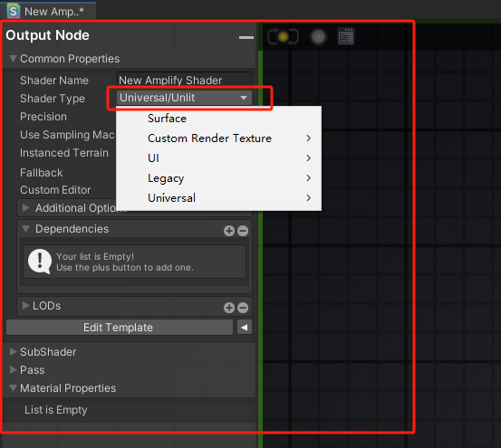Click the Output Node title
The image size is (501, 448).
(x=47, y=35)
